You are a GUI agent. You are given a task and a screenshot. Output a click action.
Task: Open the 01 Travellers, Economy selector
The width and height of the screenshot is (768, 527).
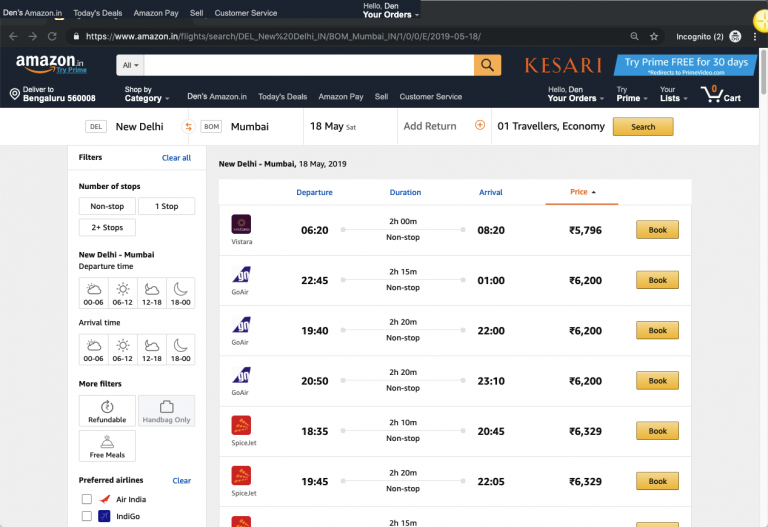551,126
